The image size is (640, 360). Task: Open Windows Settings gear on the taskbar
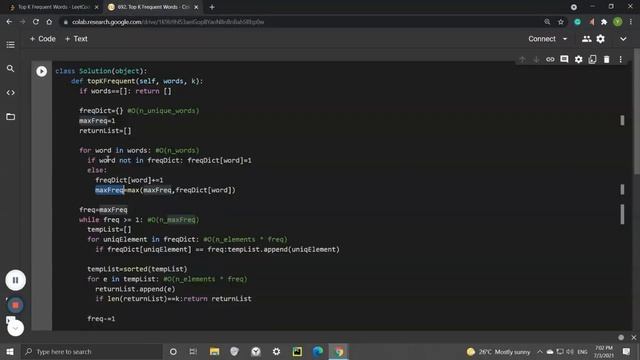(x=276, y=352)
